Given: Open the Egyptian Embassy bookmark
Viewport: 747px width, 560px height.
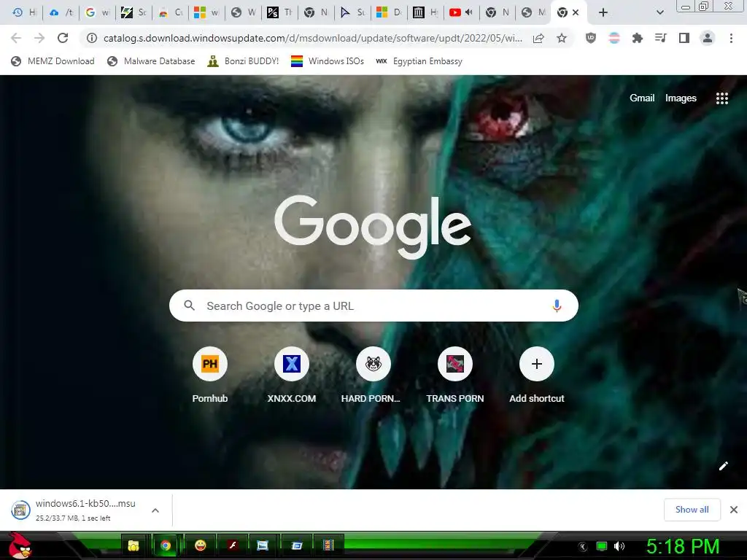Looking at the screenshot, I should [419, 61].
